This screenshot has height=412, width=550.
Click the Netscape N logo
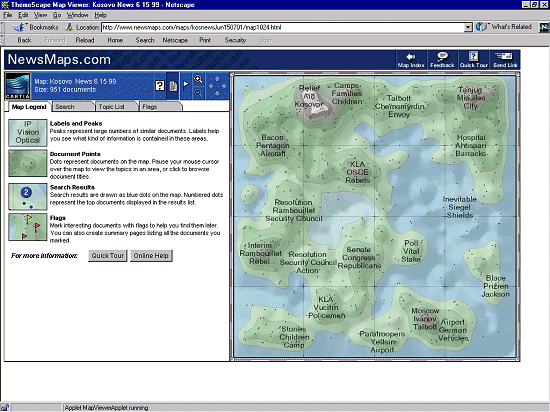(544, 28)
